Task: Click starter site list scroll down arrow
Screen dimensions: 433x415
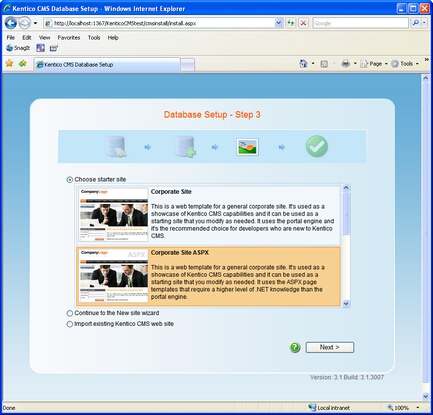Action: click(346, 303)
